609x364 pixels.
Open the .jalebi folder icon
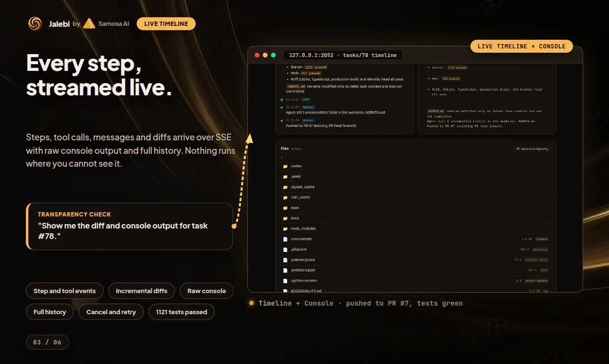(x=285, y=177)
